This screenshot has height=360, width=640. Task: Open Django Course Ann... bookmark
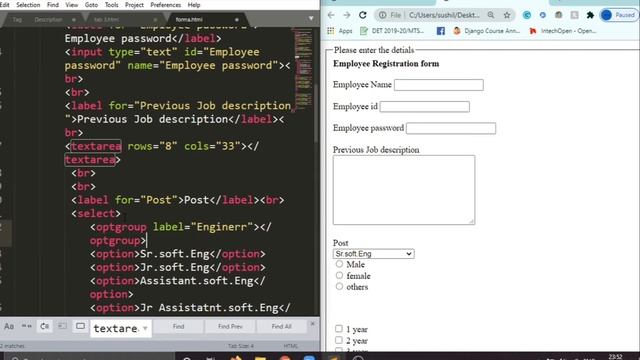(x=487, y=31)
